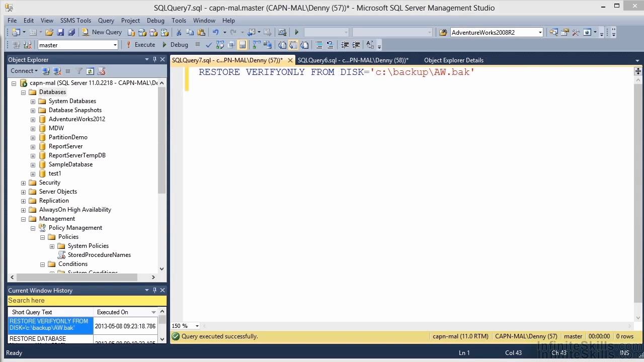Copy with the Copy toolbar icon

pos(190,32)
